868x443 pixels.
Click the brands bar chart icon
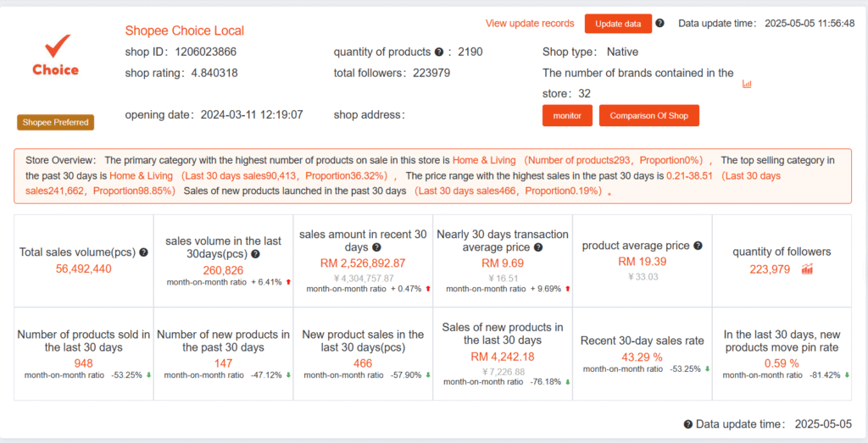point(747,84)
